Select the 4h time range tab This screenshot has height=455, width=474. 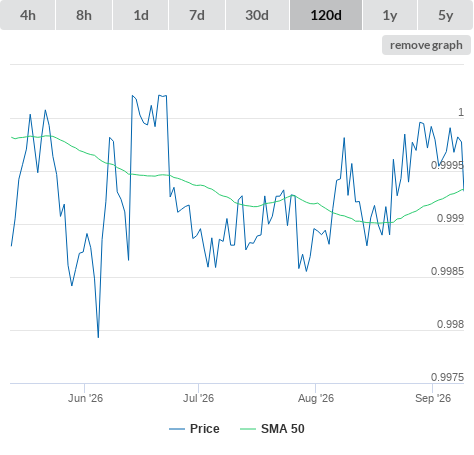(28, 15)
